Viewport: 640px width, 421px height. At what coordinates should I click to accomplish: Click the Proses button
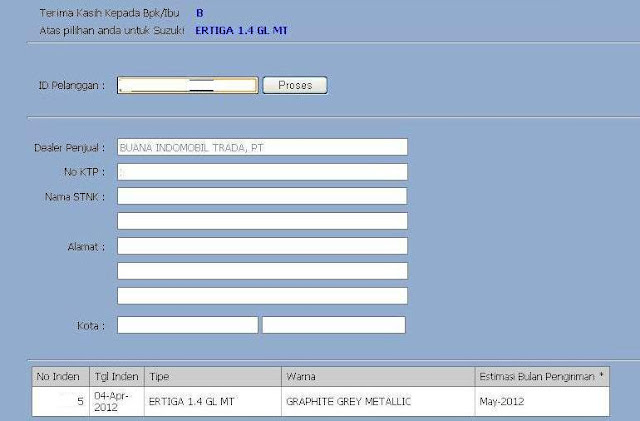pyautogui.click(x=295, y=85)
